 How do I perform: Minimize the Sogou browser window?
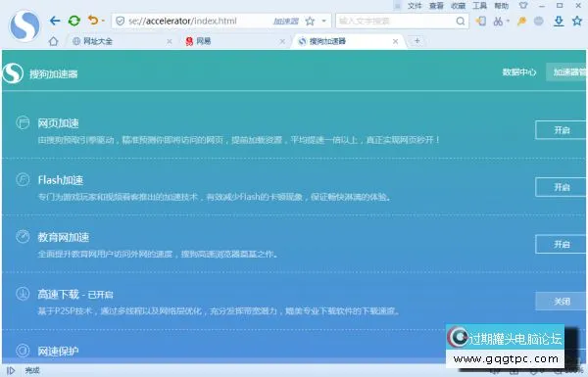[542, 6]
